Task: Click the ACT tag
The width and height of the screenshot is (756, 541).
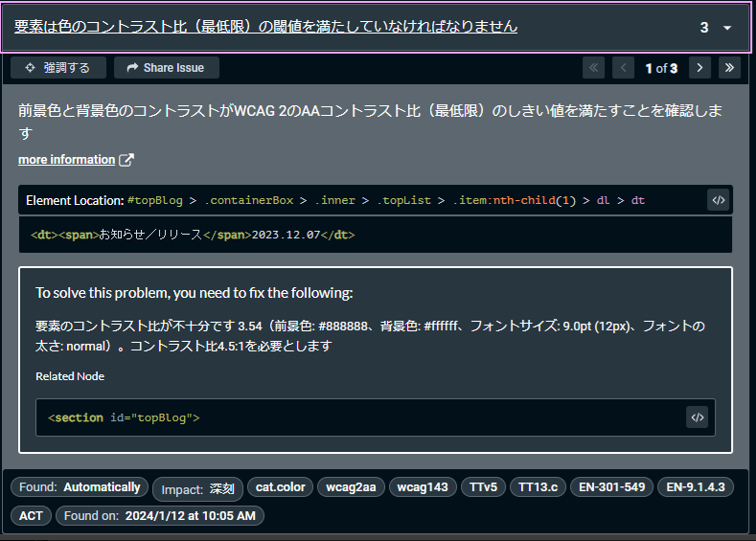Action: point(31,515)
